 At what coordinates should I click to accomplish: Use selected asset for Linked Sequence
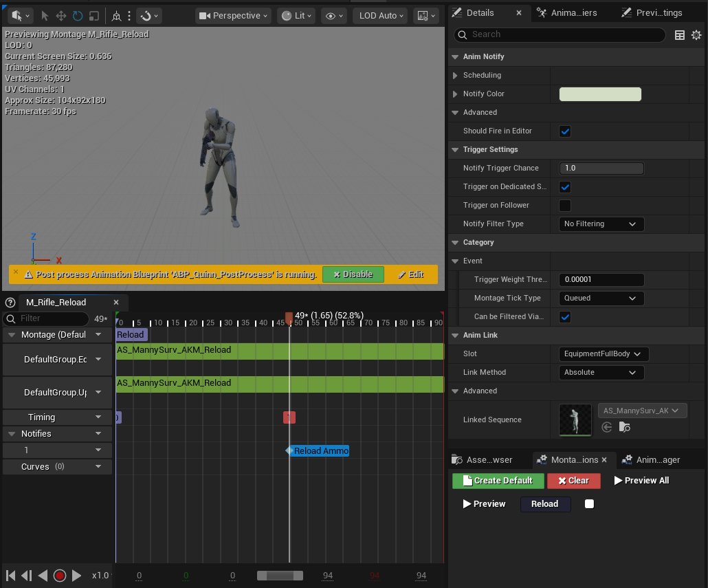607,427
